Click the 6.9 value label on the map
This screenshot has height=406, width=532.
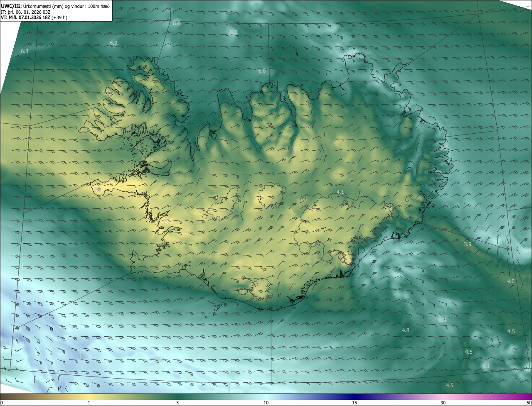tap(113, 43)
